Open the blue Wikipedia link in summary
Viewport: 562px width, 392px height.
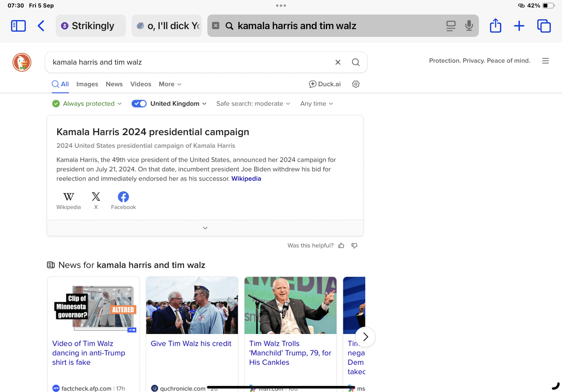[246, 179]
